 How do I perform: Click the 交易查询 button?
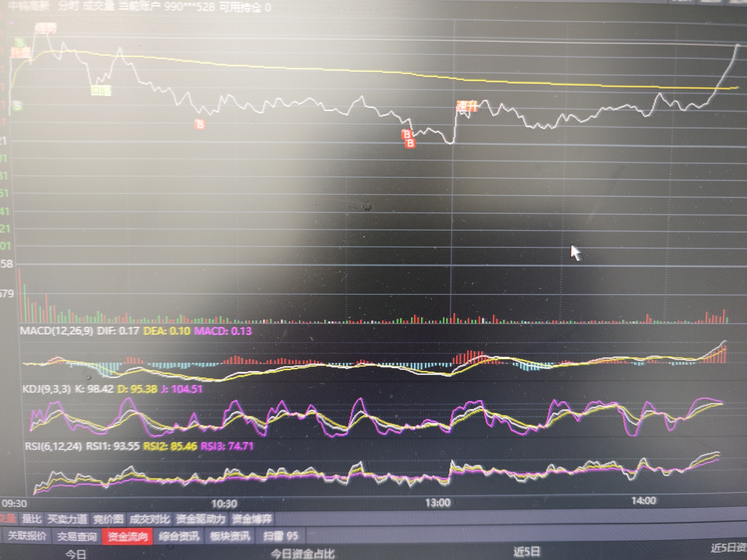pyautogui.click(x=77, y=536)
